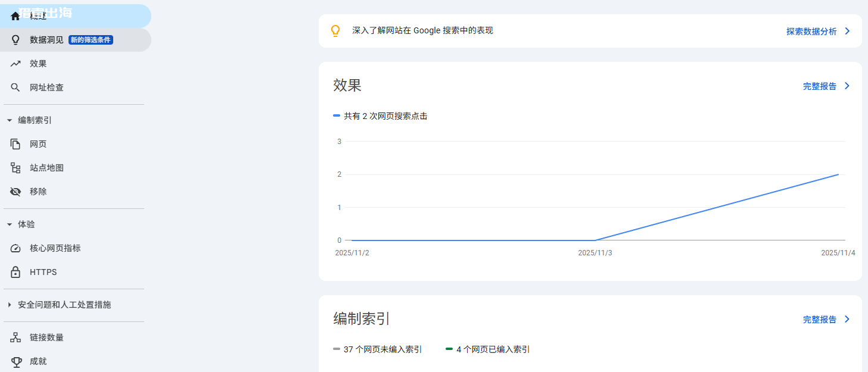Collapse the 编制索引 section
Image resolution: width=868 pixels, height=372 pixels.
tap(8, 120)
